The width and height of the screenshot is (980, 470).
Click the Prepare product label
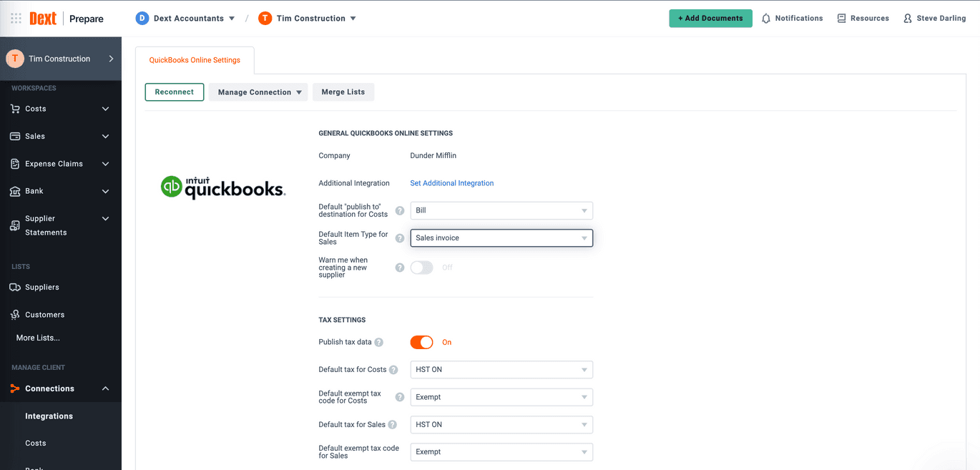coord(87,19)
